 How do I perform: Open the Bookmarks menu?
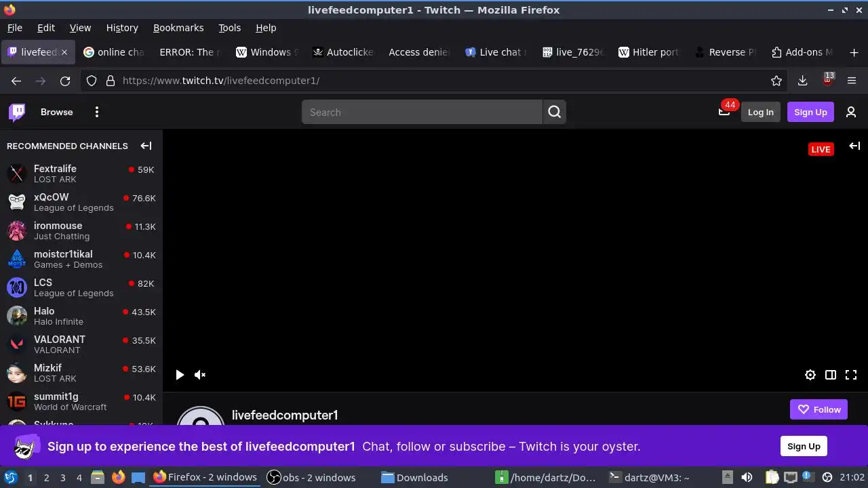click(178, 28)
